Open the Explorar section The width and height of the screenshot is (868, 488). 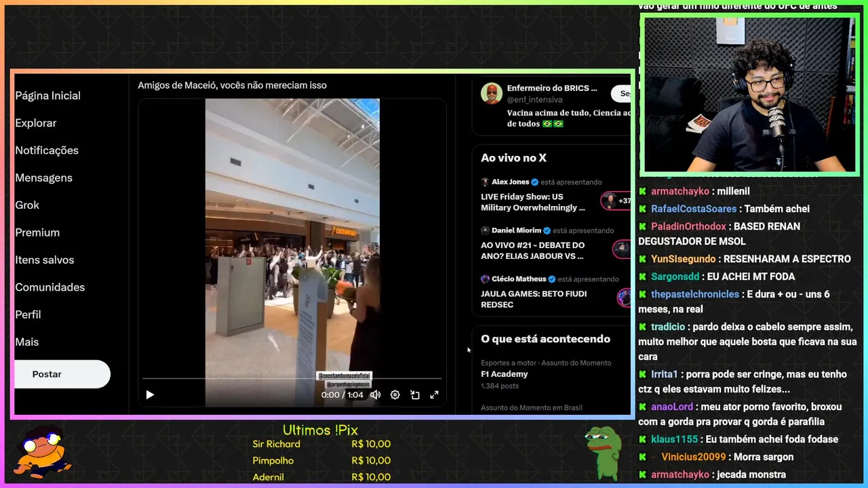(36, 123)
